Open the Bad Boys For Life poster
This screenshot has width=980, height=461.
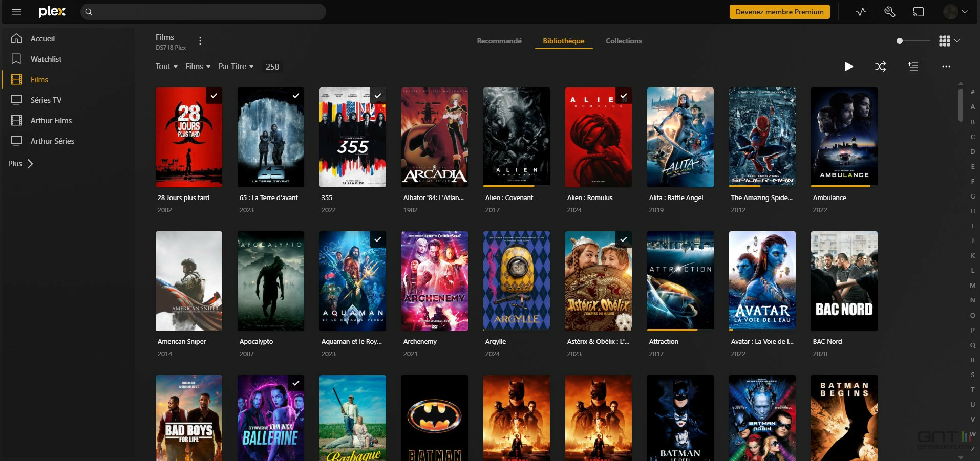coord(189,418)
